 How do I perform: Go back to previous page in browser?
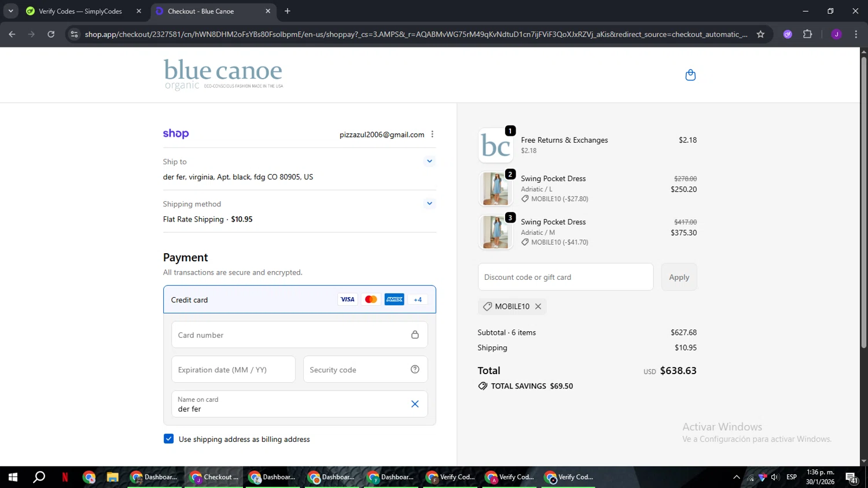click(x=12, y=34)
